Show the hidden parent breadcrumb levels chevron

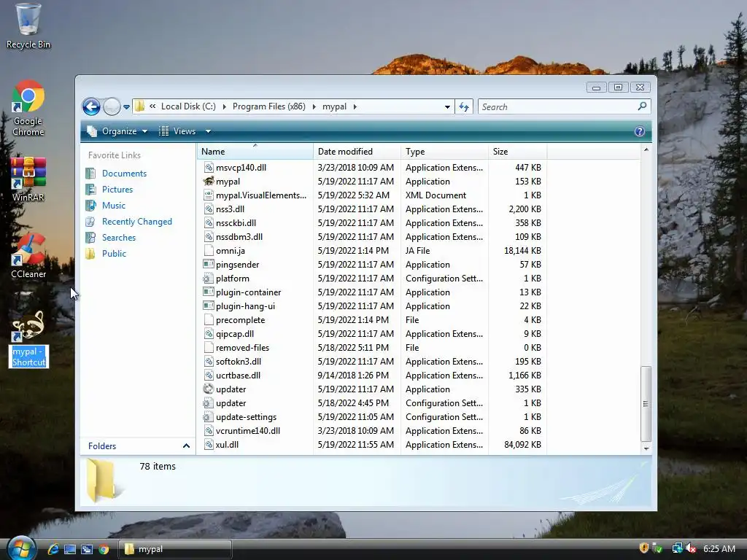(152, 106)
